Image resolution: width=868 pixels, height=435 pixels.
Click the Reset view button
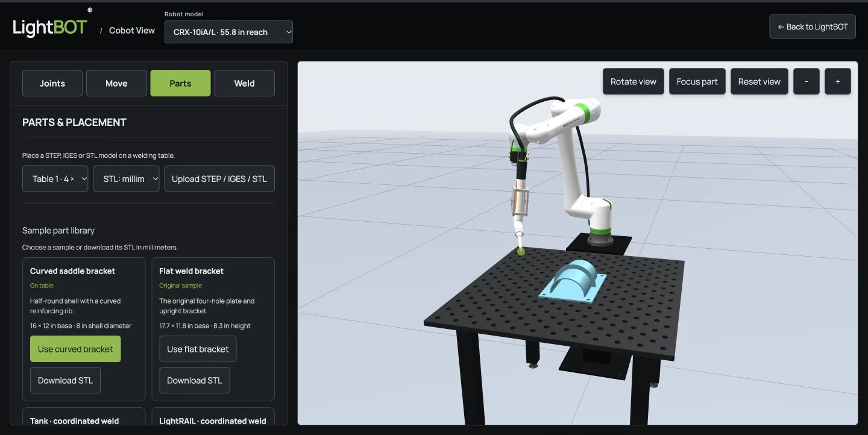pyautogui.click(x=759, y=81)
